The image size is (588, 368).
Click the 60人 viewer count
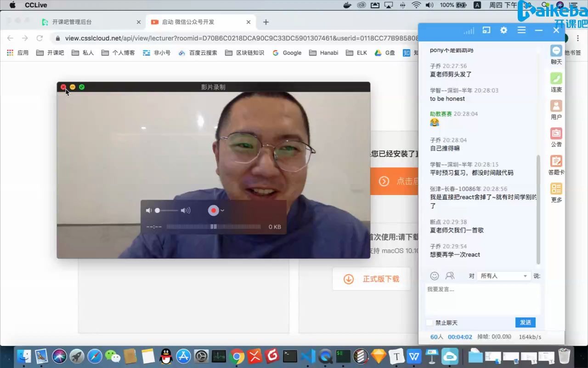(436, 337)
